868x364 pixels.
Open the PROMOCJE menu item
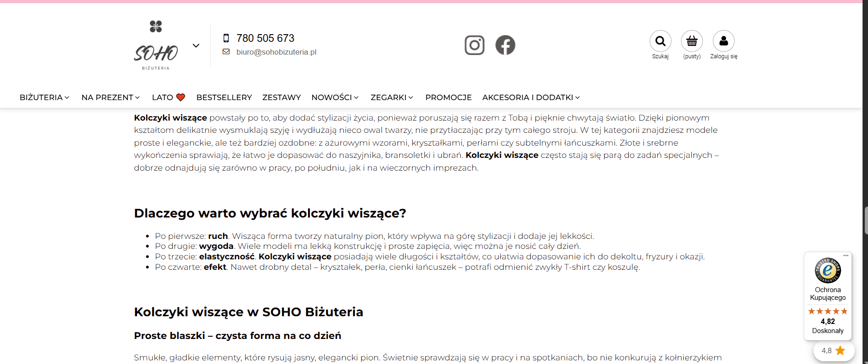(449, 97)
